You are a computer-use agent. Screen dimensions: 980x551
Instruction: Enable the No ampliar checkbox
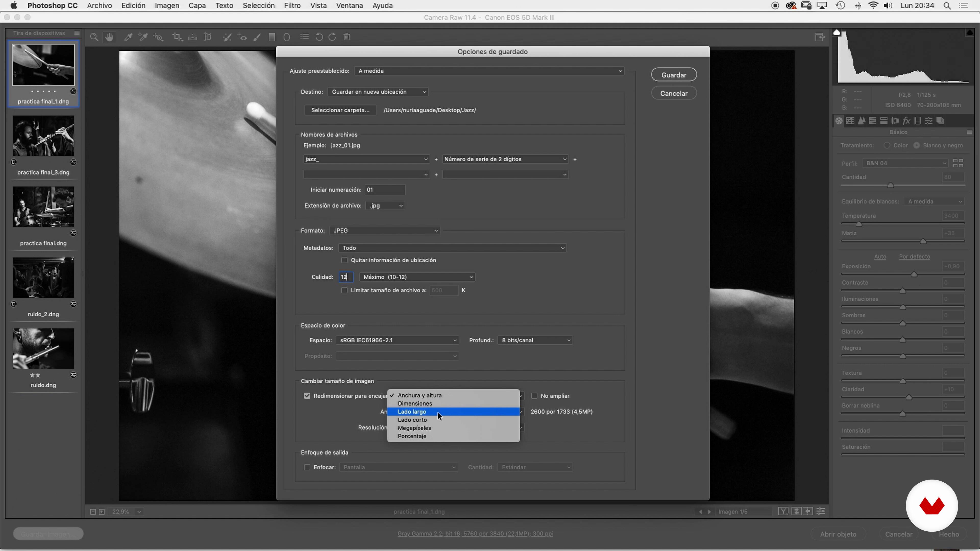[534, 396]
